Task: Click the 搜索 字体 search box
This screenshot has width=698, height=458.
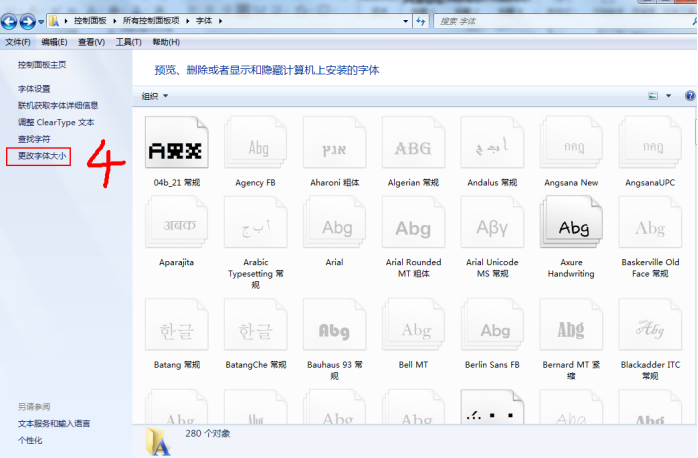Action: pyautogui.click(x=564, y=21)
